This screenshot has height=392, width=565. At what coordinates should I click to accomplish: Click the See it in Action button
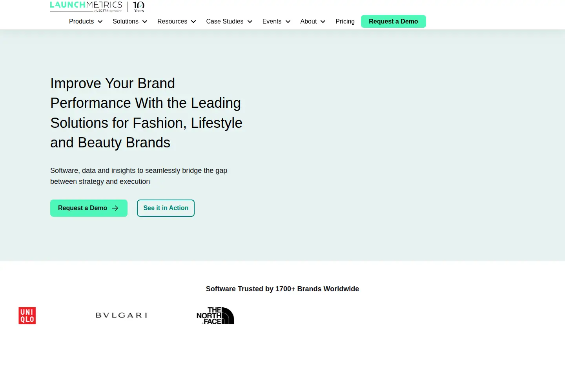tap(166, 208)
